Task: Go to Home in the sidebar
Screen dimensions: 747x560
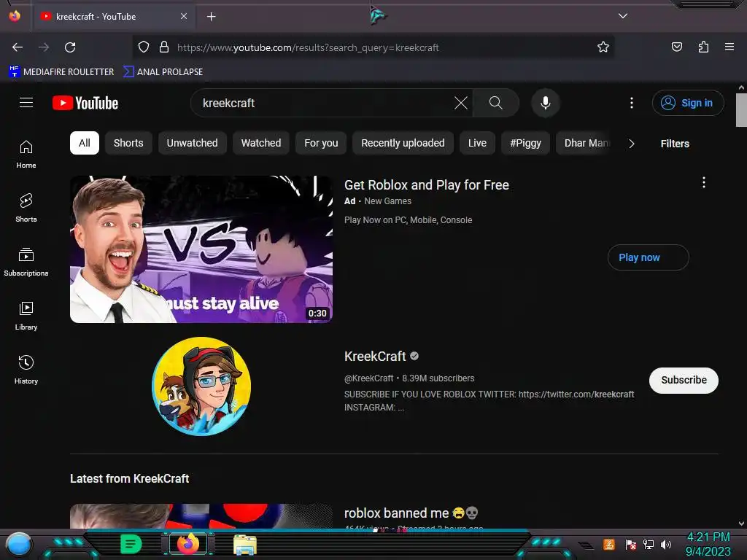Action: 26,155
